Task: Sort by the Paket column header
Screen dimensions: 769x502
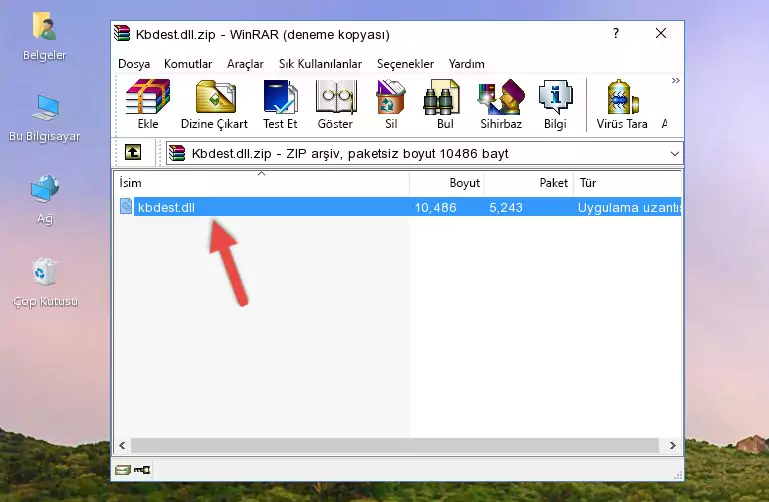Action: click(529, 183)
